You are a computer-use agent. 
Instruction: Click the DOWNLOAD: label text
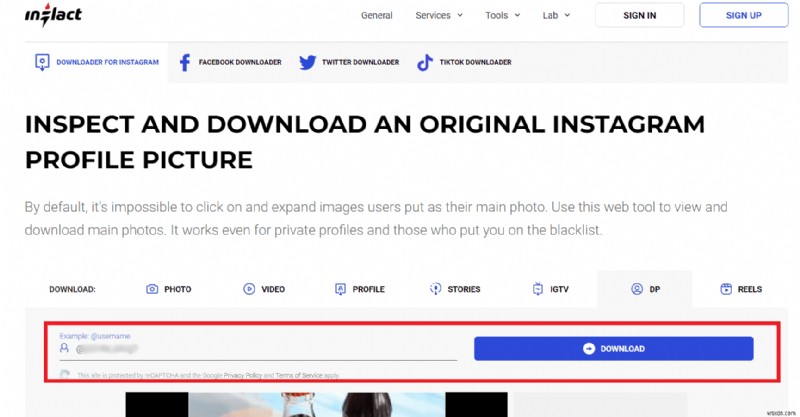(x=72, y=289)
